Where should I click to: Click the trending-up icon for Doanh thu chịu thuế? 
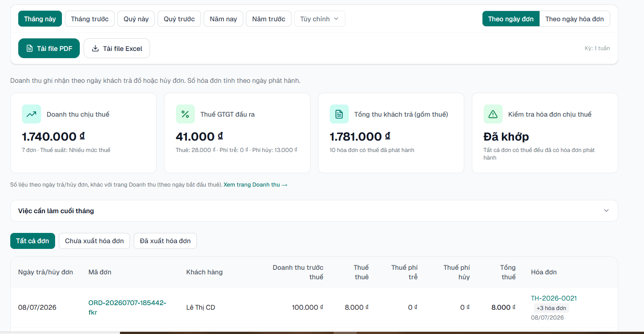32,114
